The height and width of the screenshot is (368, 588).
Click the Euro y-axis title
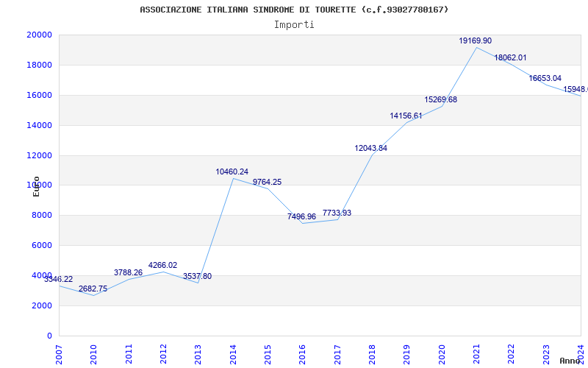36,187
